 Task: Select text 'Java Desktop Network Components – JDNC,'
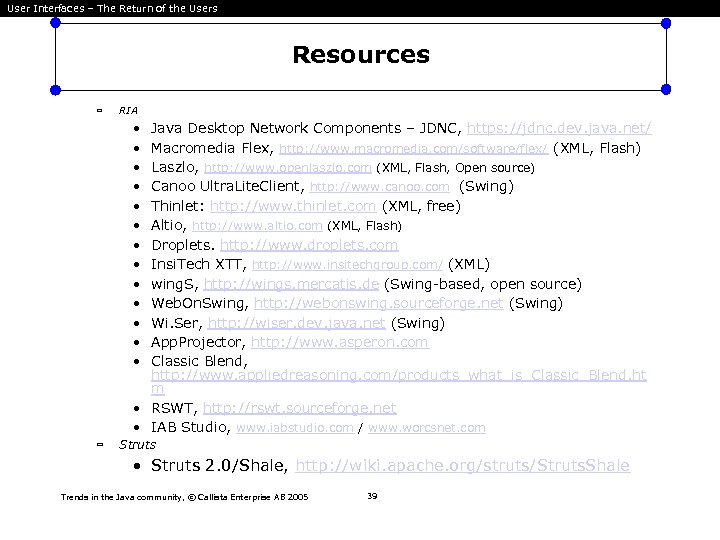tap(306, 128)
